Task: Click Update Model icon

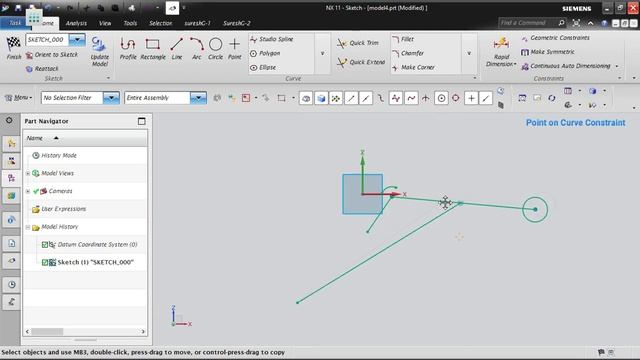Action: coord(99,44)
